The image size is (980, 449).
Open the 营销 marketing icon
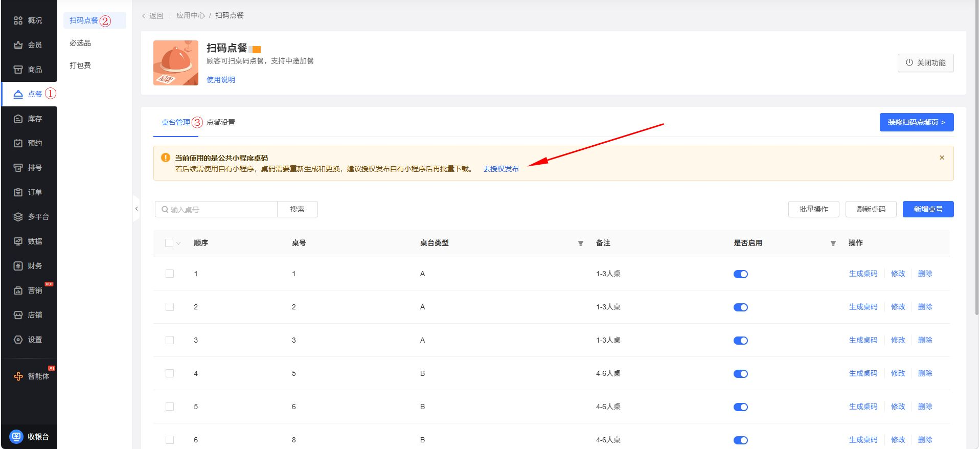[18, 290]
